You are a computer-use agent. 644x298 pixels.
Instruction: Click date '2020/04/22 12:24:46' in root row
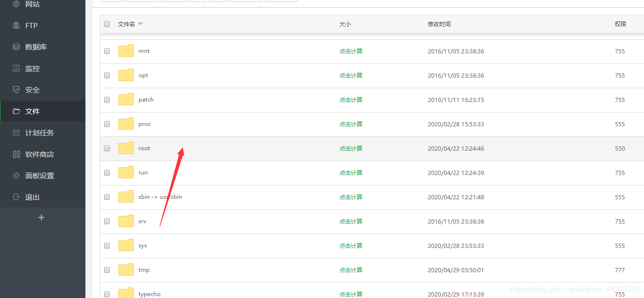pos(456,148)
